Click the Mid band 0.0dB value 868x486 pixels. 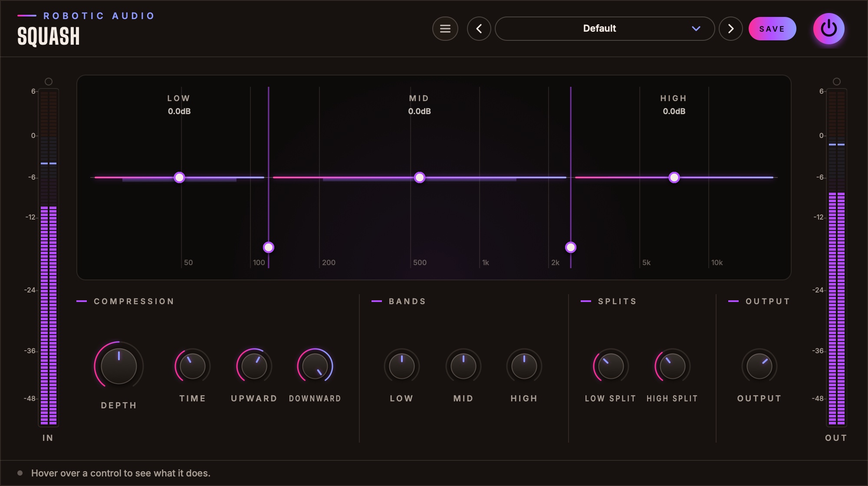pos(419,112)
